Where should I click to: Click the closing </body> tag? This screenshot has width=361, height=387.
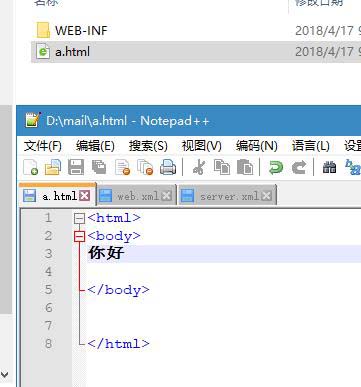click(118, 290)
